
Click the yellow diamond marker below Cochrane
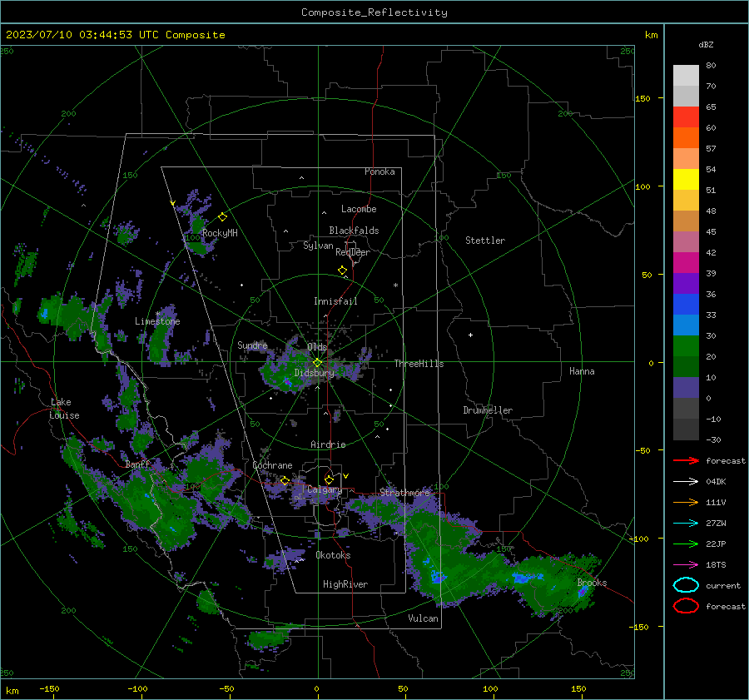[285, 480]
